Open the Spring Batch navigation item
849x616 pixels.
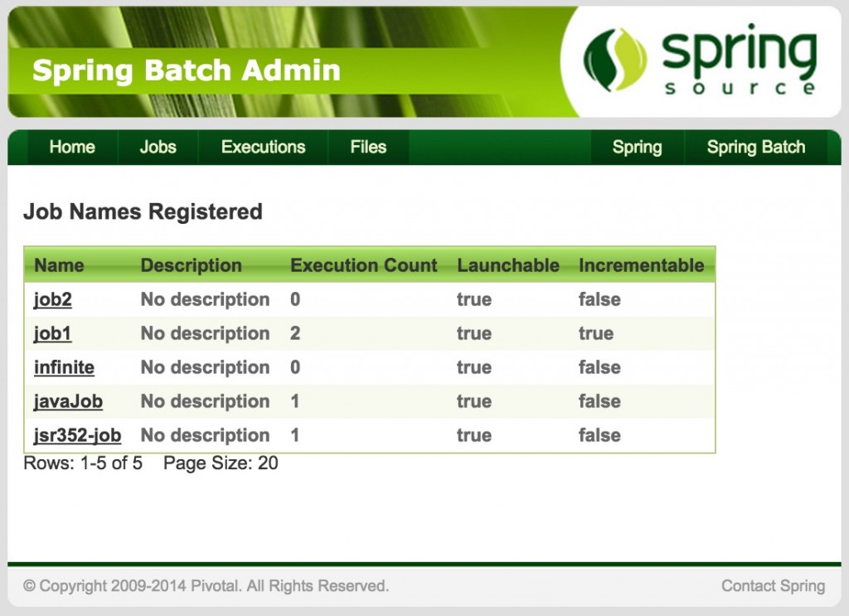pyautogui.click(x=755, y=147)
